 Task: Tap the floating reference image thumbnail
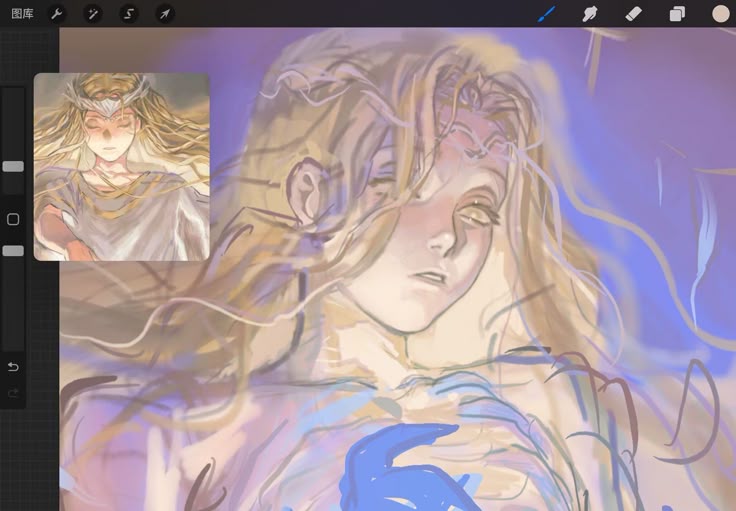(122, 167)
